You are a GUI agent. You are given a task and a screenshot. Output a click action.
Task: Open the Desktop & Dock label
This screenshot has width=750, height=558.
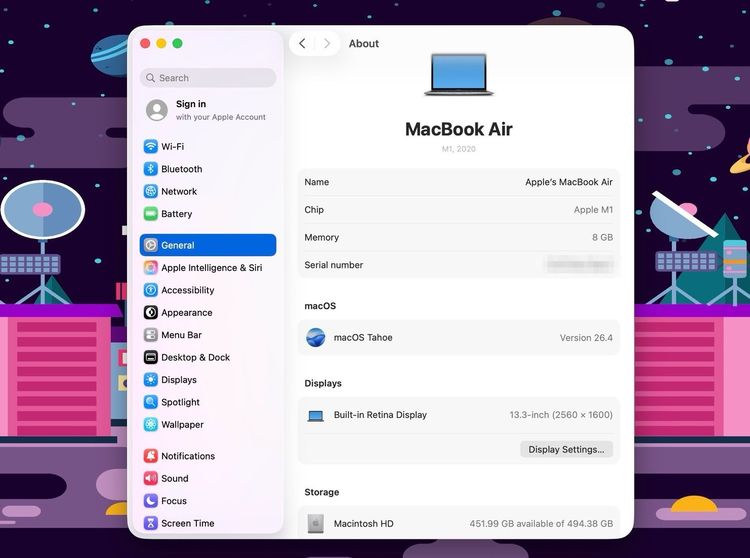click(196, 357)
